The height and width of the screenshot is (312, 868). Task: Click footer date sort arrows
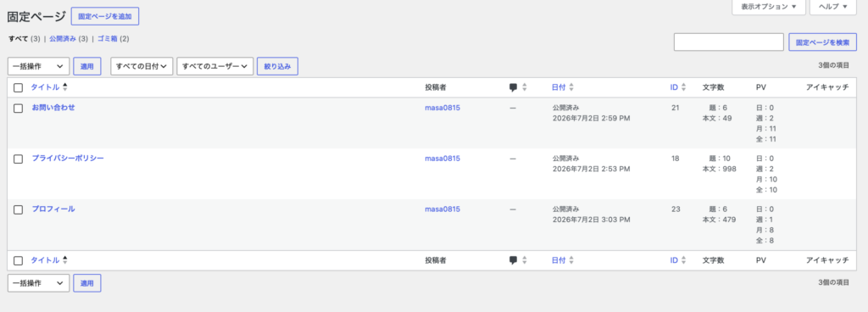[x=571, y=260]
